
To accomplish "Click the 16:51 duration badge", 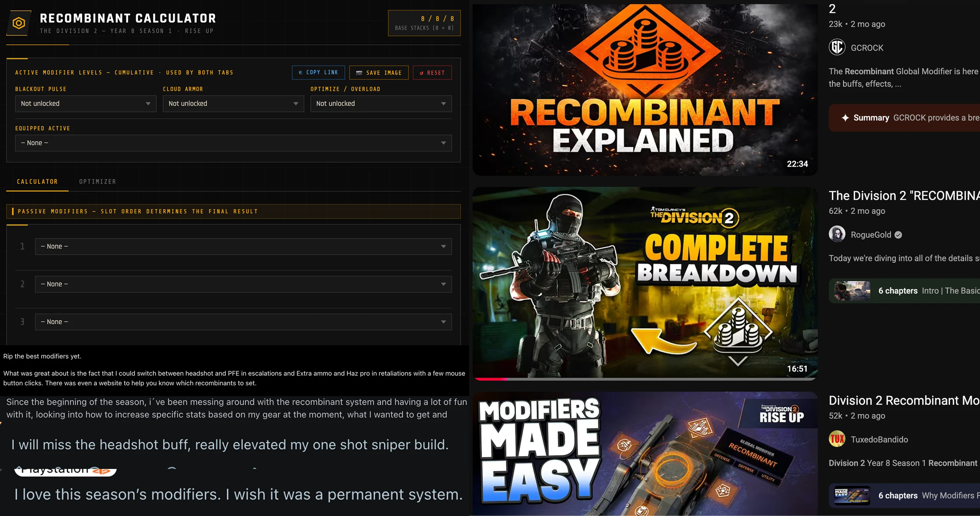I will 797,369.
